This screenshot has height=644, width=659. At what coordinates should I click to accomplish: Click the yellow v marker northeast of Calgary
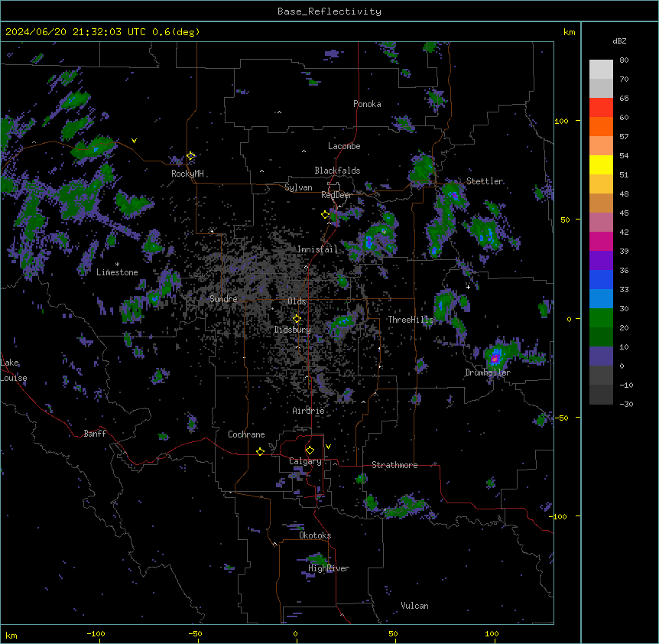pyautogui.click(x=328, y=447)
